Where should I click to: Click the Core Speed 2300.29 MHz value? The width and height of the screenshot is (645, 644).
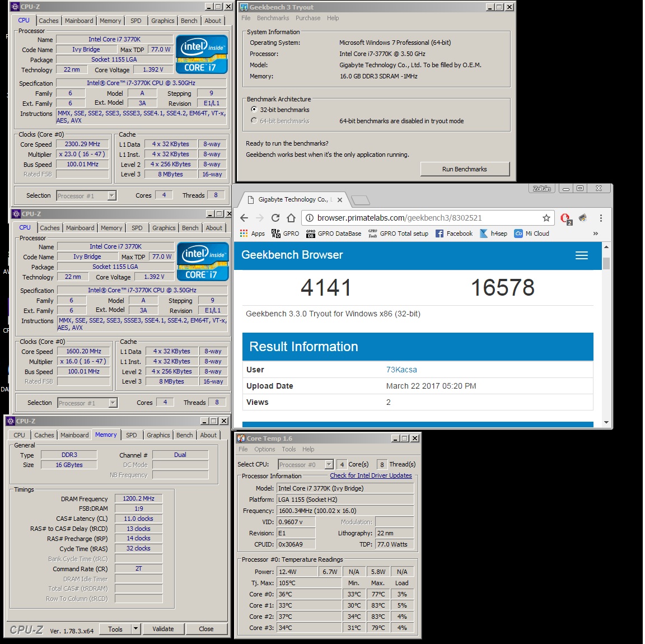[83, 144]
